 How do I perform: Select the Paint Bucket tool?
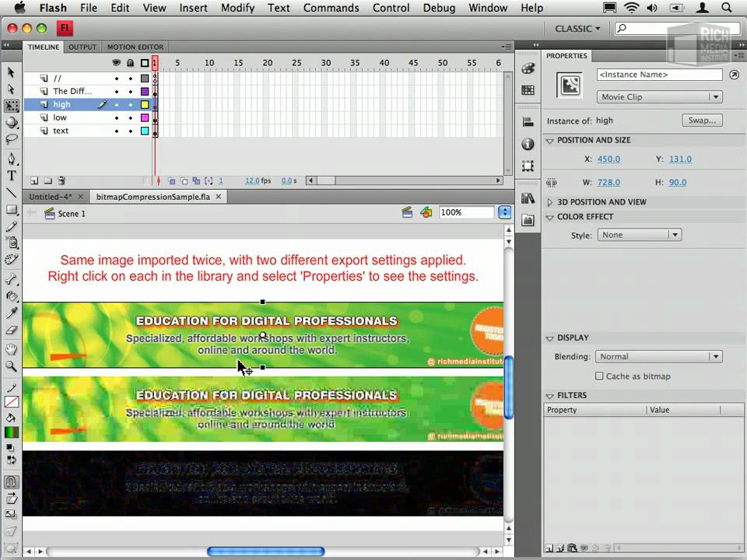pos(12,296)
